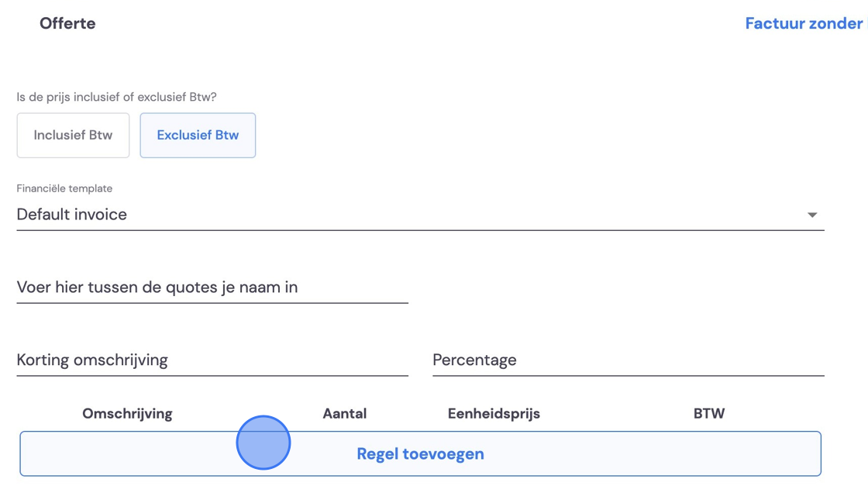Open the Default invoice template selector
The height and width of the screenshot is (486, 868).
click(x=420, y=215)
